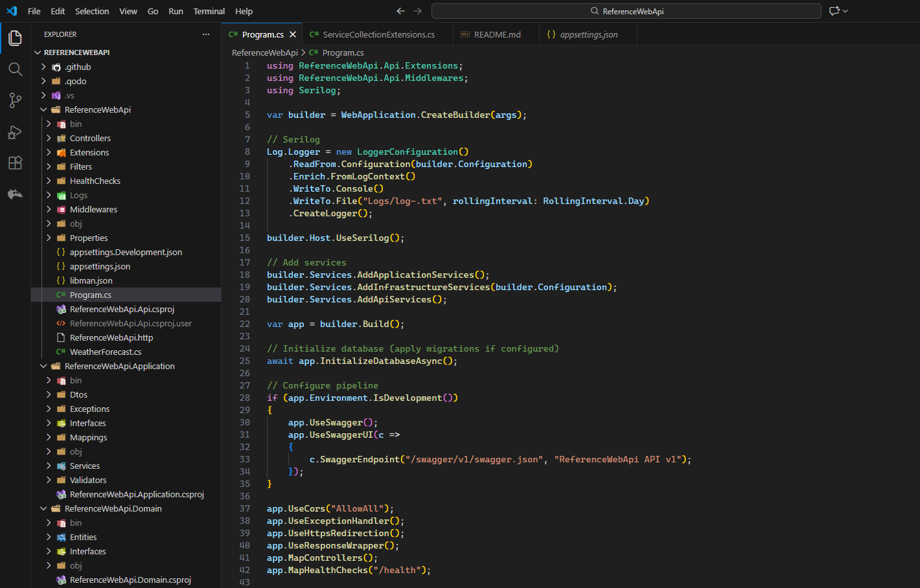This screenshot has width=920, height=588.
Task: Expand the Logs folder
Action: [x=126, y=195]
